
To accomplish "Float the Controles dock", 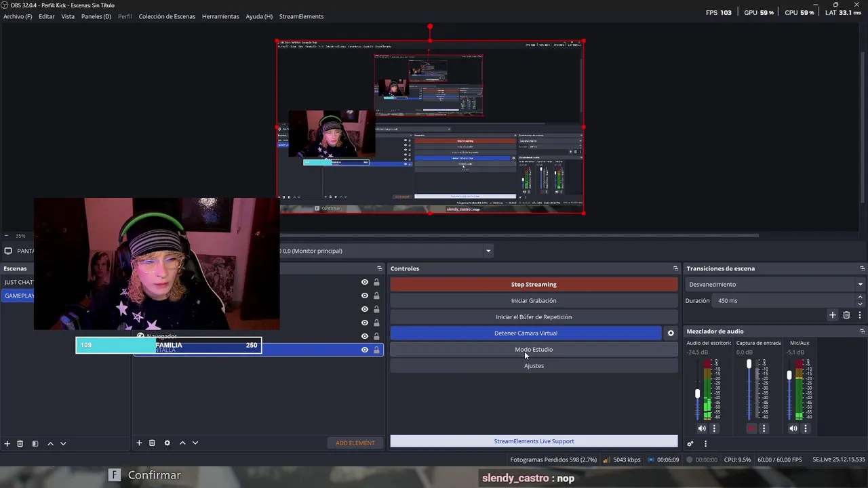I will [x=675, y=268].
